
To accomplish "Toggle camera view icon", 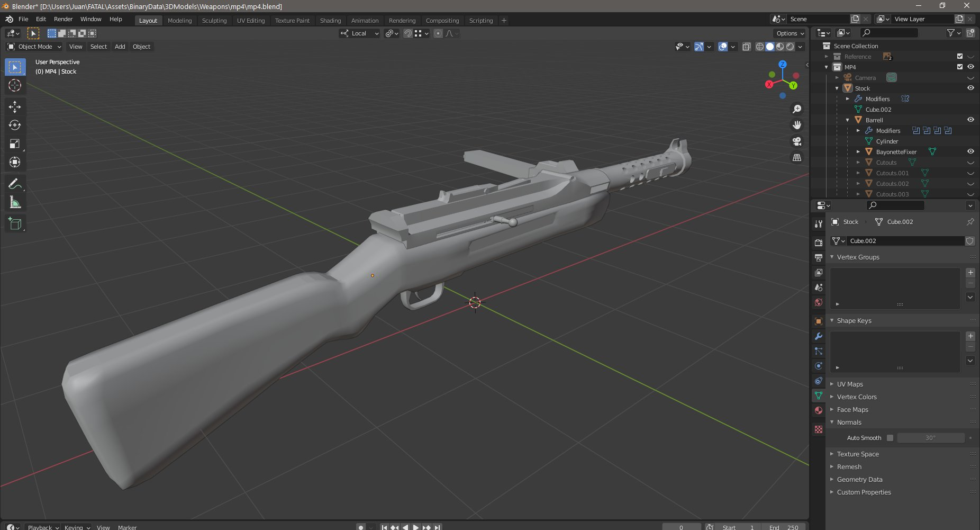I will point(797,141).
